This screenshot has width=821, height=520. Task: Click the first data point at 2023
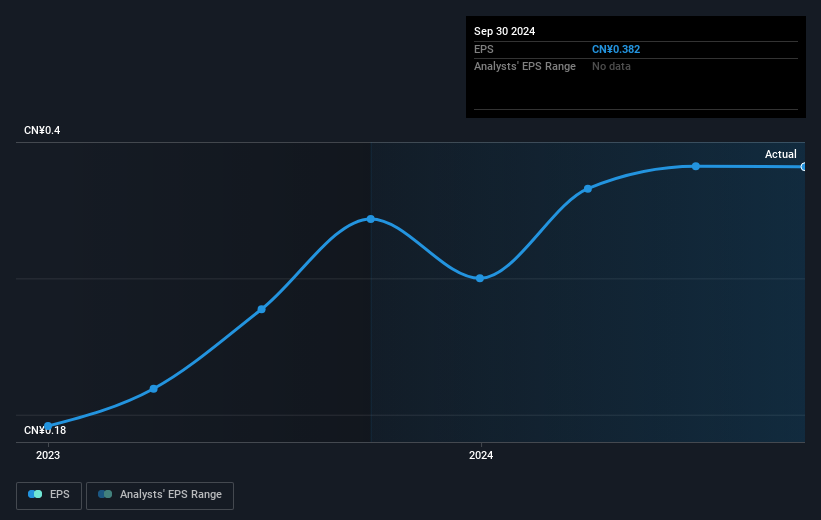48,426
